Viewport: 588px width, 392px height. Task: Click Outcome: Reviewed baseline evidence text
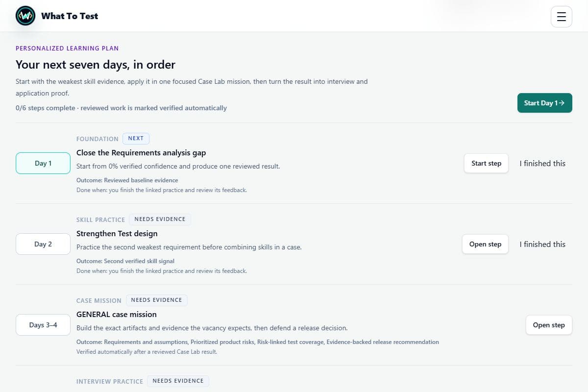tap(127, 180)
